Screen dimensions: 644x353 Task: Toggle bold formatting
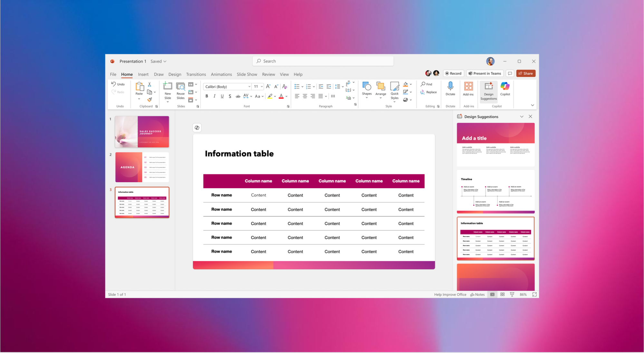tap(207, 96)
